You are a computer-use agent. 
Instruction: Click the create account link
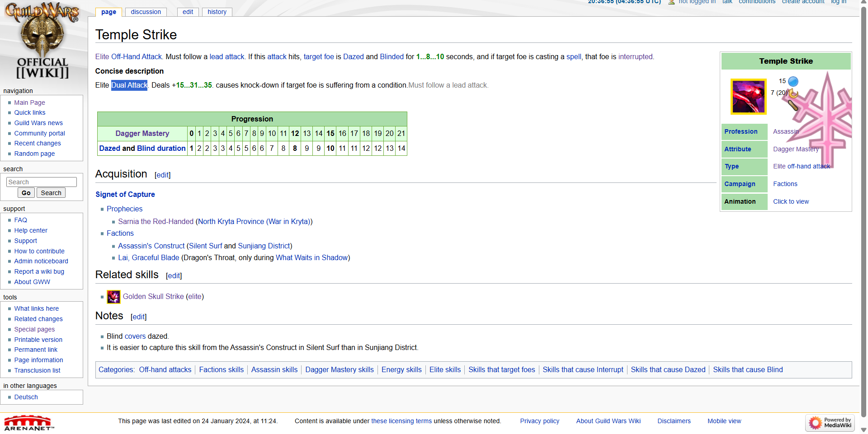803,2
